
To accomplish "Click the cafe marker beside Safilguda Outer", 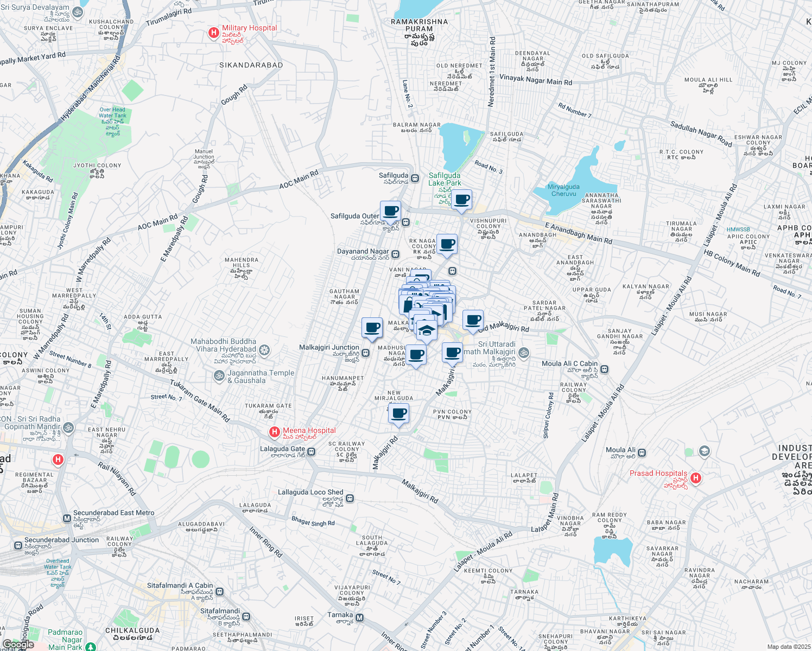I will 390,210.
